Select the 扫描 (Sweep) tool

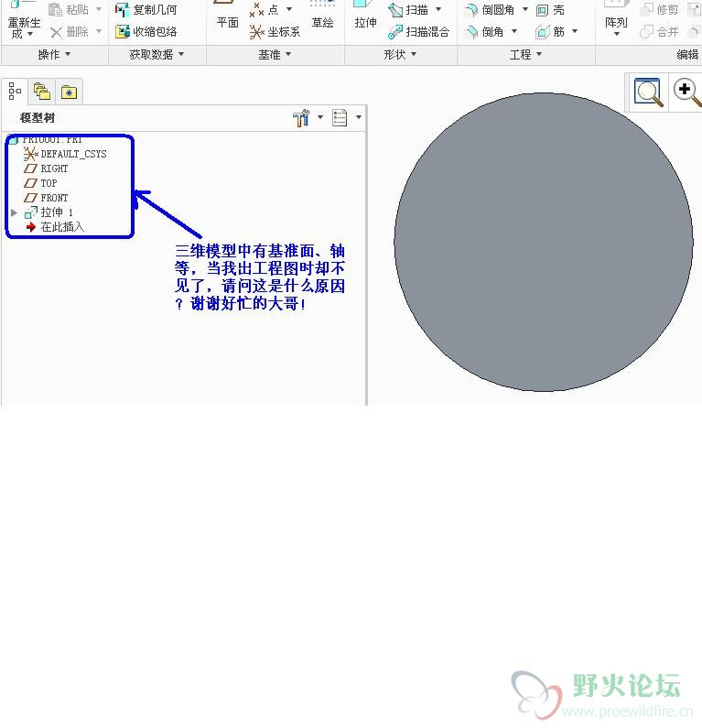tap(408, 9)
